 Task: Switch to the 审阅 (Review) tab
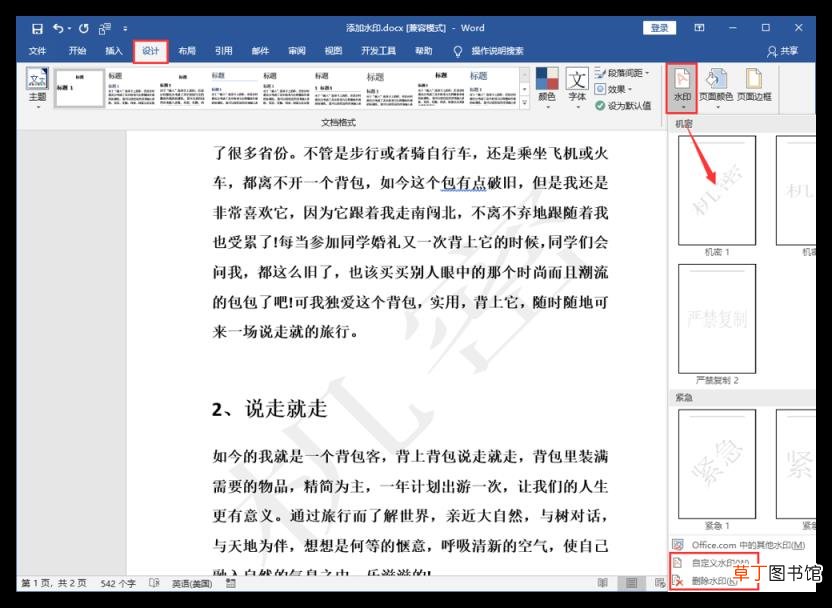point(297,51)
